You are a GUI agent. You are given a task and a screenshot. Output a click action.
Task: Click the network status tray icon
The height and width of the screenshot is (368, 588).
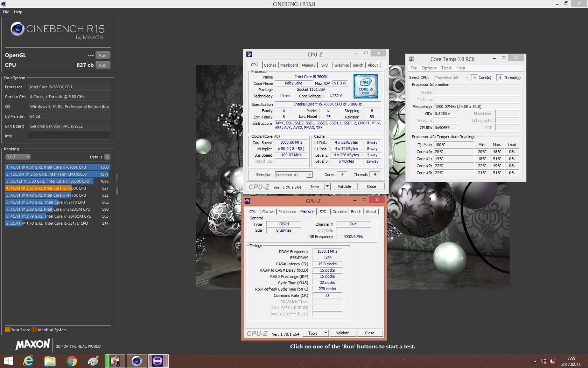click(544, 361)
